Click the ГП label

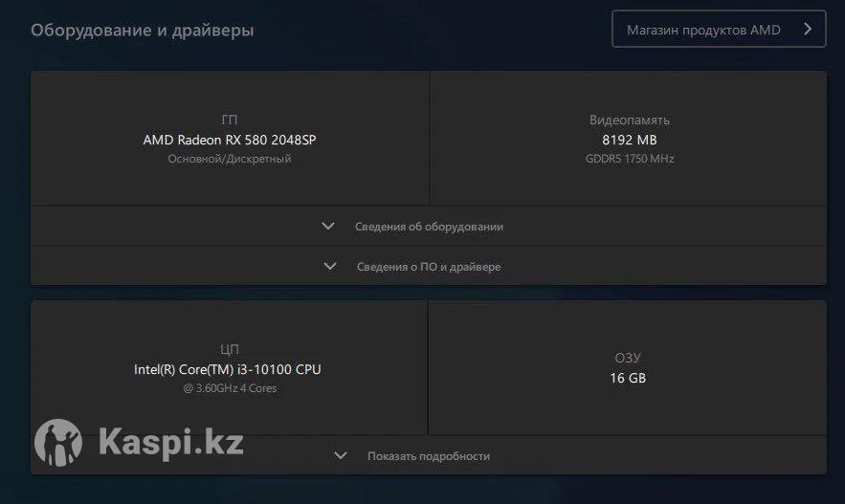tap(230, 120)
